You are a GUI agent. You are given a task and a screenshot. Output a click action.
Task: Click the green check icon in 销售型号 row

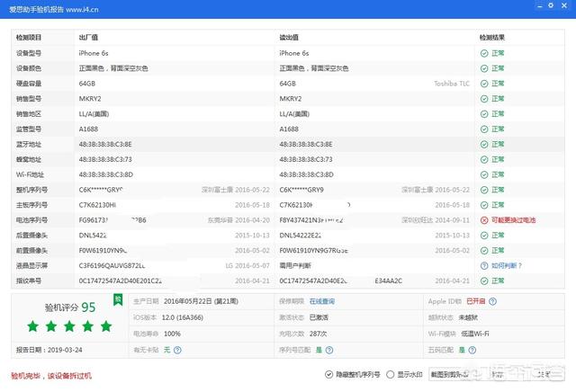point(484,99)
